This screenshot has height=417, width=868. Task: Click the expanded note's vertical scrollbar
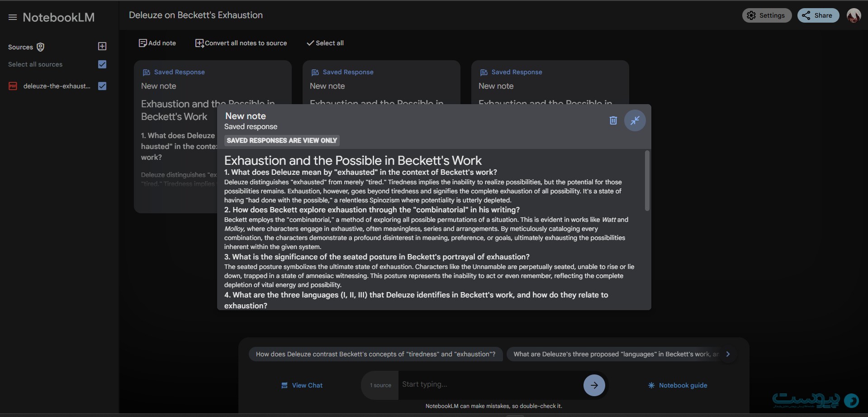click(x=647, y=181)
